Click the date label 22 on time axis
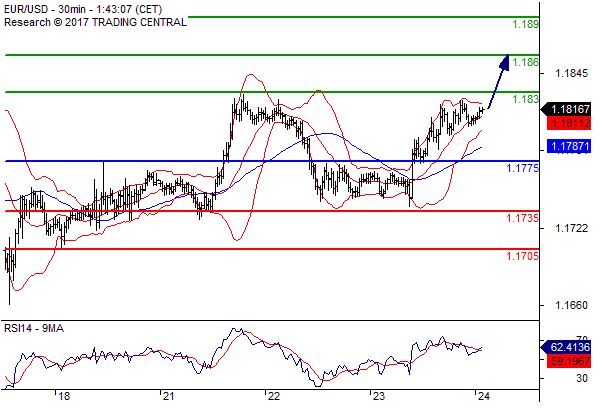 click(273, 396)
